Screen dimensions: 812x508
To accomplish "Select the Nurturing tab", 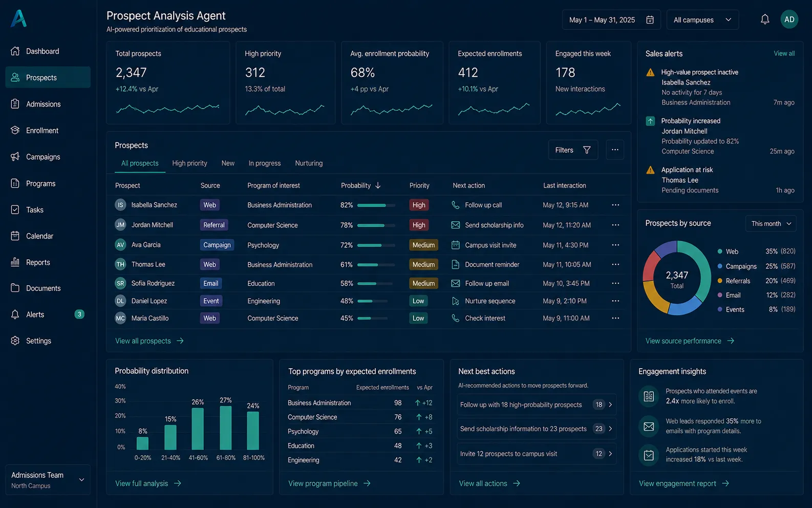I will pos(309,163).
